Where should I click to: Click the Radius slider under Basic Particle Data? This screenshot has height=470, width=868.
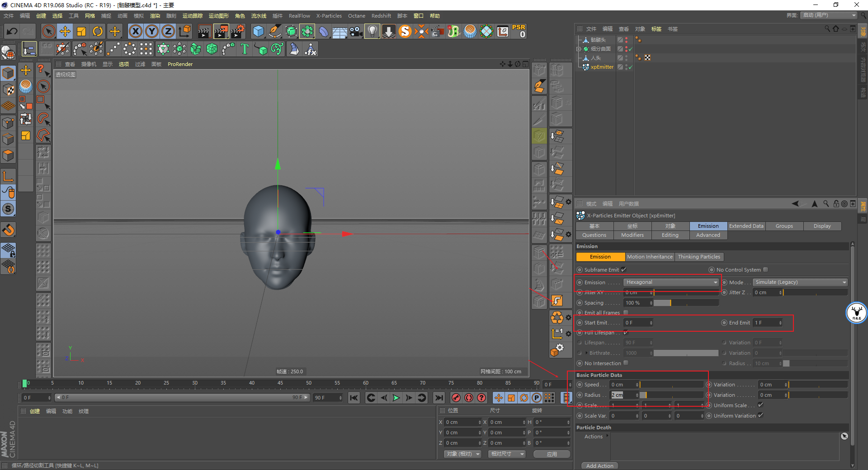click(671, 395)
